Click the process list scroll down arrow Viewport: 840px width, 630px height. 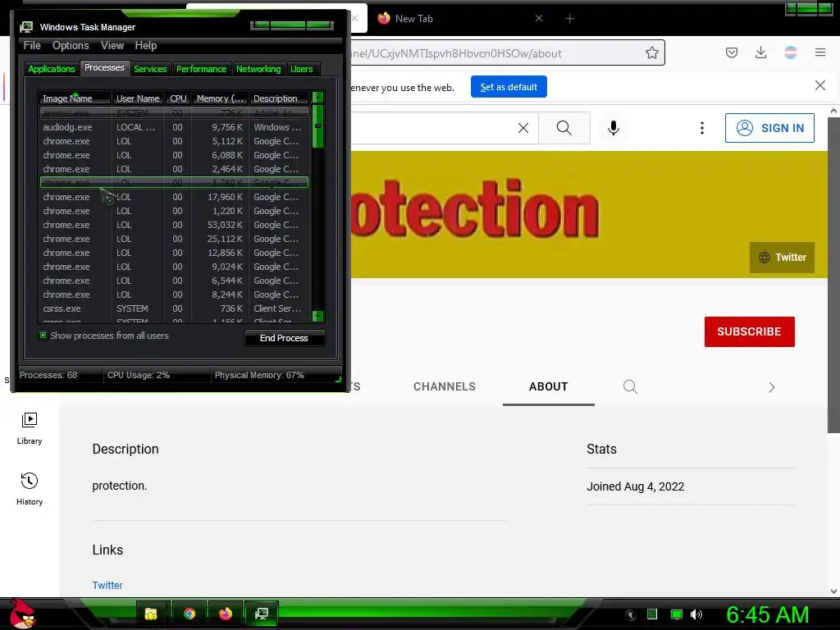(317, 316)
